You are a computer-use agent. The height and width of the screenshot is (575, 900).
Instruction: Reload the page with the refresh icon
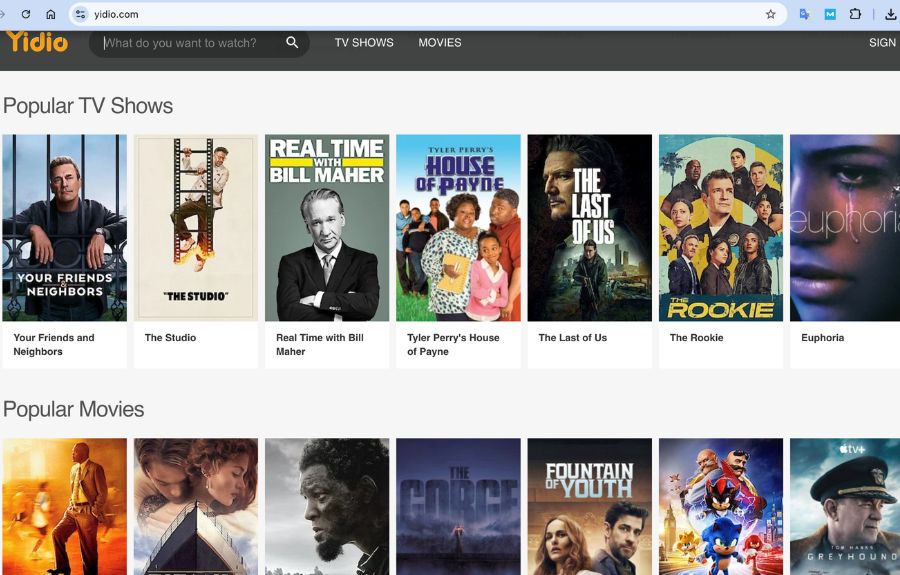[x=26, y=14]
